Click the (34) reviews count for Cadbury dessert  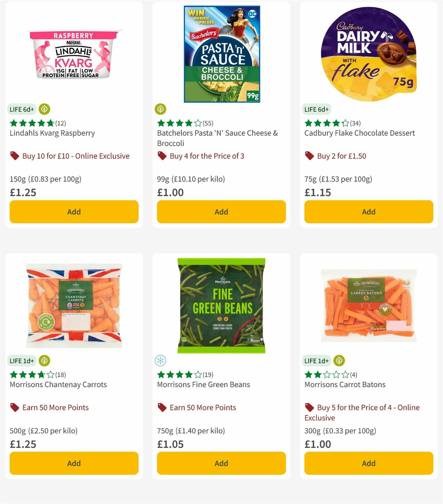(356, 124)
